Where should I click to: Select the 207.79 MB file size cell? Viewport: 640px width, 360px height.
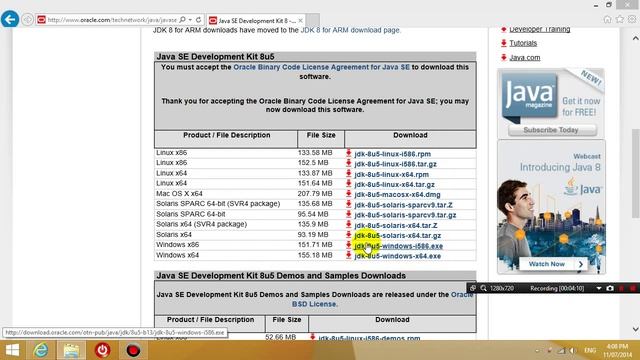click(315, 194)
